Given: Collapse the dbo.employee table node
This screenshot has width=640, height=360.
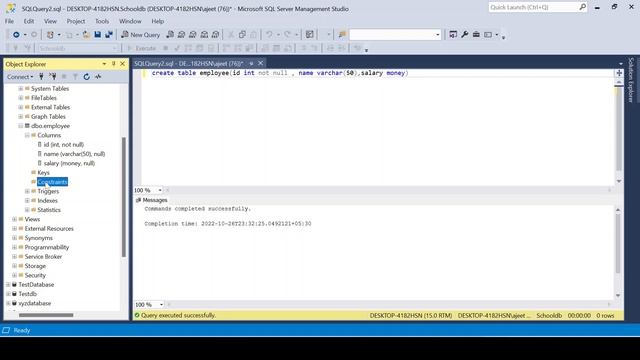Looking at the screenshot, I should pos(21,126).
